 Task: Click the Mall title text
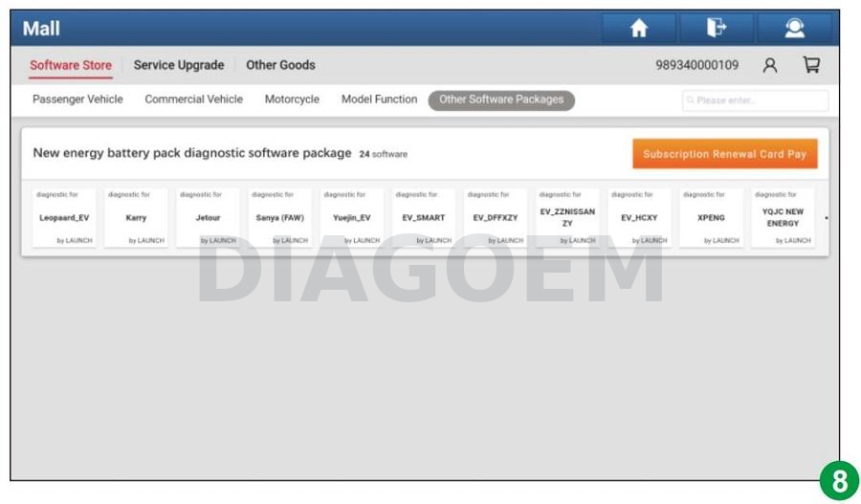pos(41,29)
